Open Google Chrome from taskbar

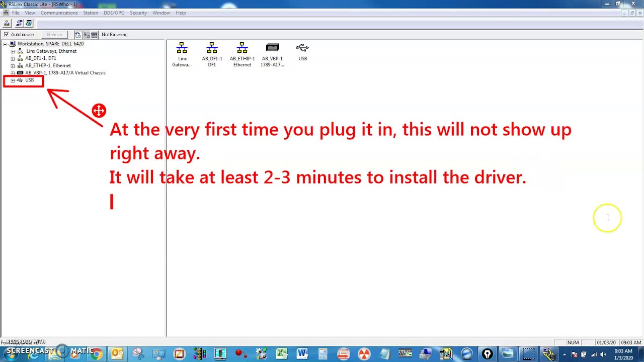click(x=96, y=354)
